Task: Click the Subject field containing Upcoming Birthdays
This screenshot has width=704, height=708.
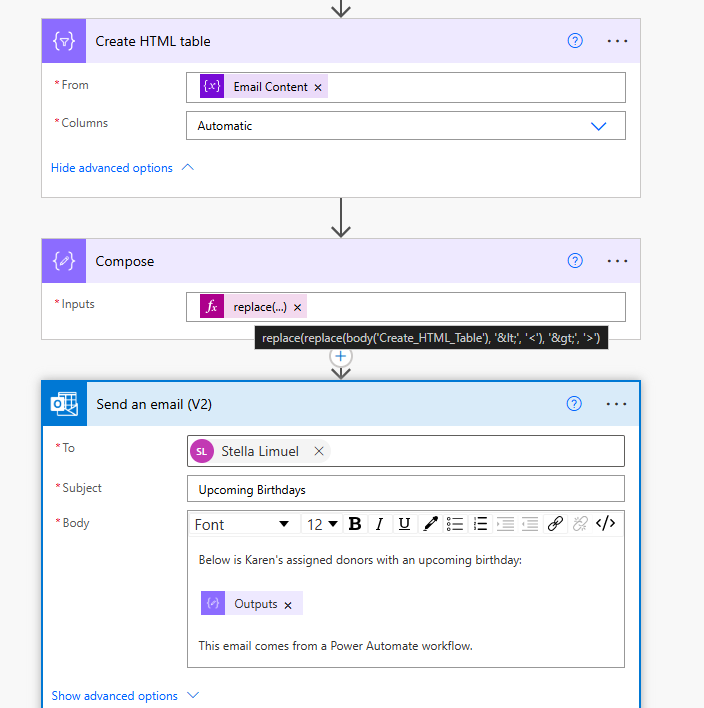Action: tap(406, 489)
